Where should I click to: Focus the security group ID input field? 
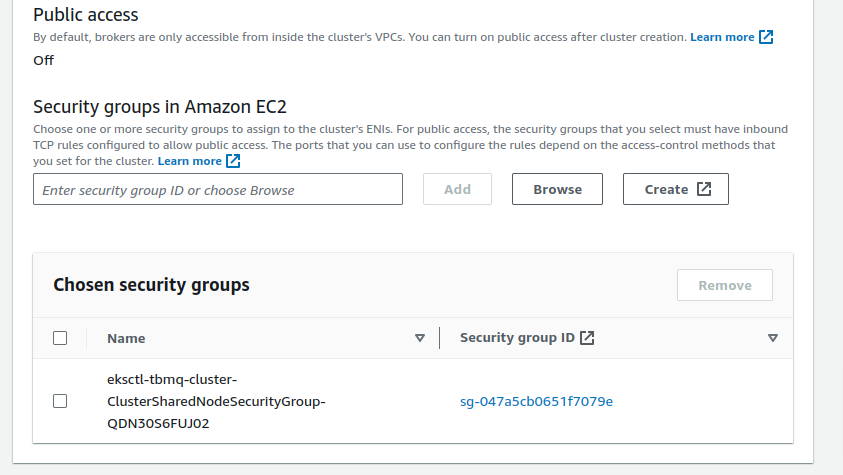point(218,189)
